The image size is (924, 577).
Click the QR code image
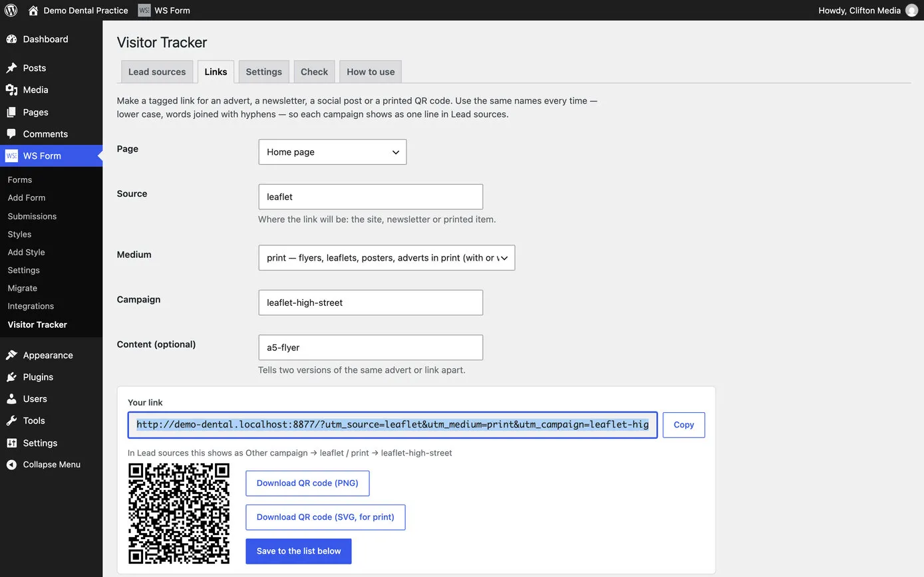click(x=179, y=514)
